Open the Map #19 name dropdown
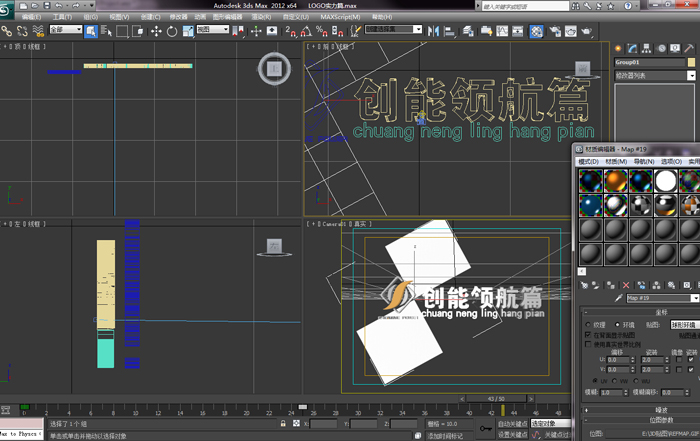This screenshot has width=700, height=441. [695, 298]
